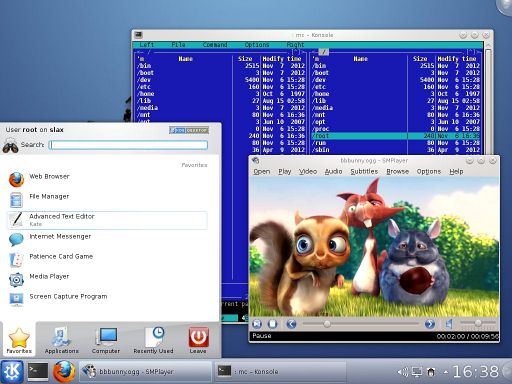The width and height of the screenshot is (512, 384).
Task: Select /boot in right mc panel
Action: (x=396, y=73)
